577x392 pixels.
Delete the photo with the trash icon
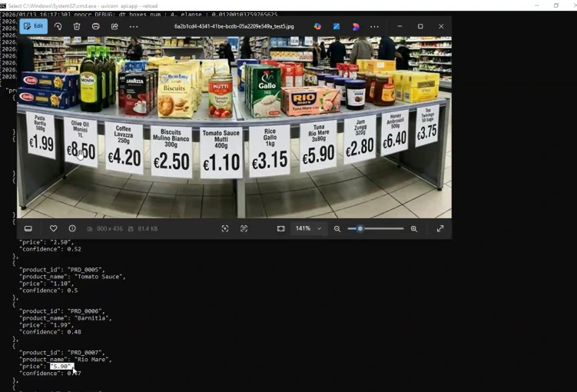77,26
